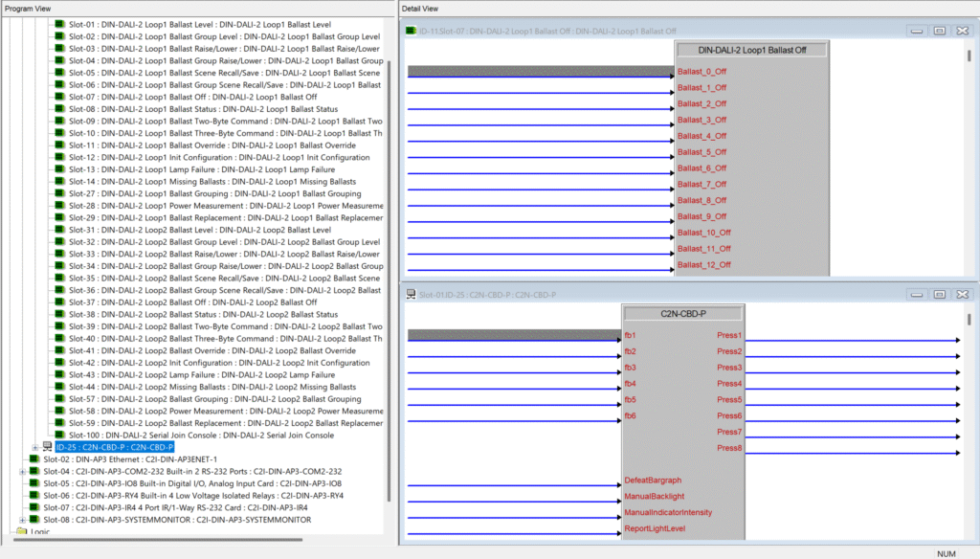Click icon of Slot-08 Loop1 Ballast Status
The width and height of the screenshot is (980, 559).
[59, 109]
